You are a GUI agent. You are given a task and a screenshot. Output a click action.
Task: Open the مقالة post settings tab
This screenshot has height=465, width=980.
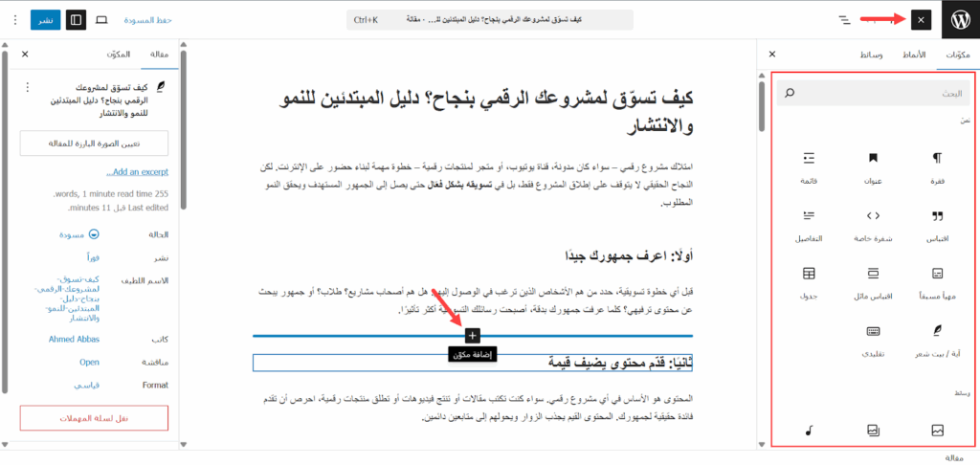160,55
